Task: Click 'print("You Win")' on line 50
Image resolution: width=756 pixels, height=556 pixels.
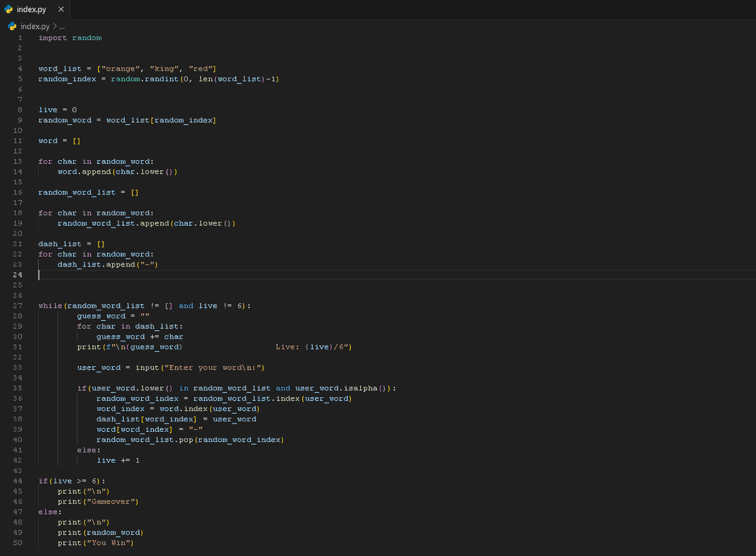Action: (96, 543)
